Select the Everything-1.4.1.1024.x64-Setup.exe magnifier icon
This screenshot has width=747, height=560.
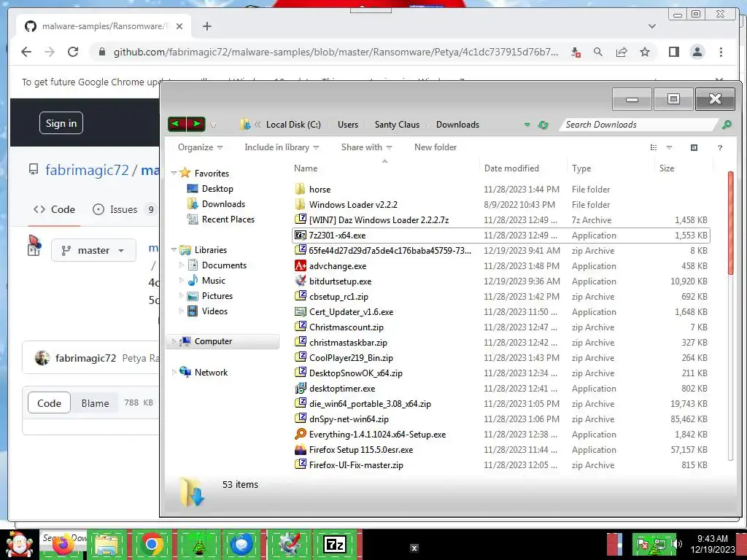(x=300, y=435)
